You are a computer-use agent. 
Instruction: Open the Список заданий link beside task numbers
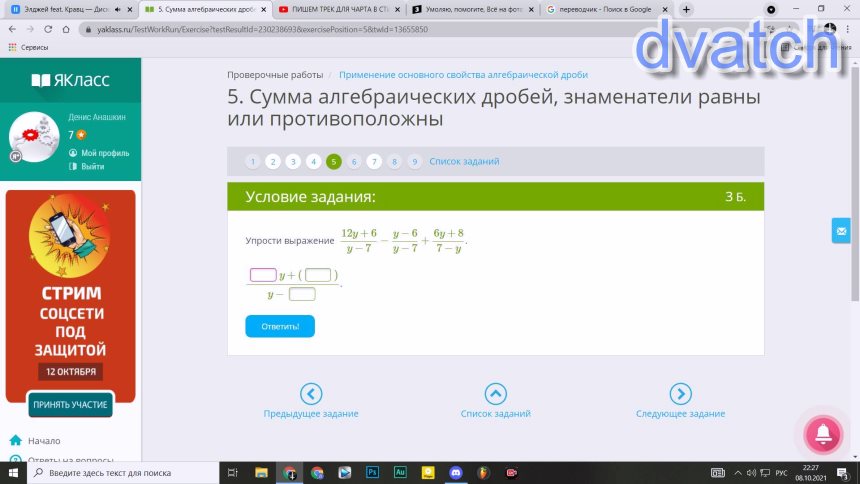click(464, 161)
